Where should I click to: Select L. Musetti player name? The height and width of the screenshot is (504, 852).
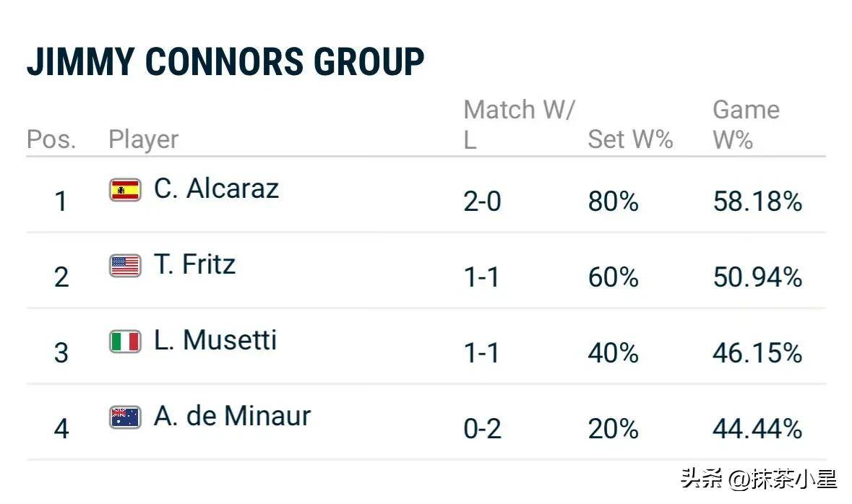coord(215,341)
